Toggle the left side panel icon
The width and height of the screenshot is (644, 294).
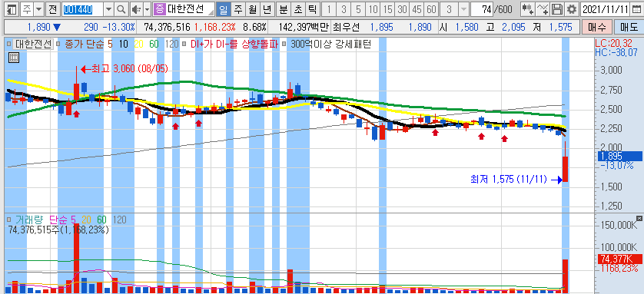[x=12, y=9]
